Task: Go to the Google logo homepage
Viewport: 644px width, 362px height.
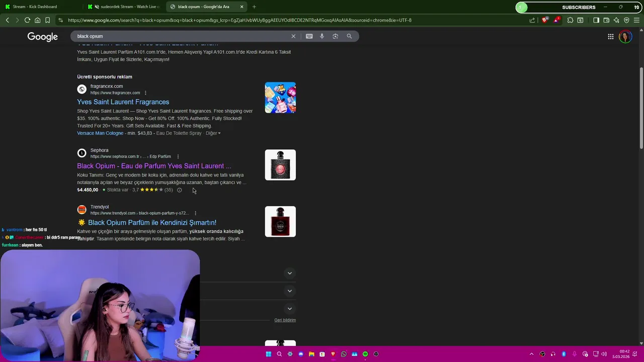Action: (x=43, y=37)
